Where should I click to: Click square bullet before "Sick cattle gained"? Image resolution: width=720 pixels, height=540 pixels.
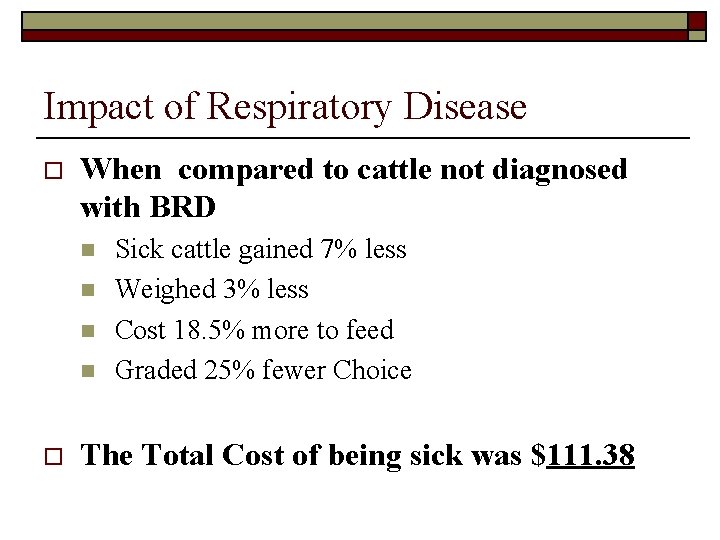click(x=88, y=250)
